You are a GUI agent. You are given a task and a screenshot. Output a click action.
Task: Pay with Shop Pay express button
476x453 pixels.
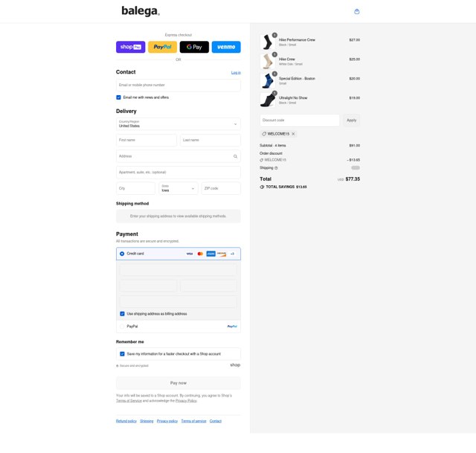pos(131,47)
